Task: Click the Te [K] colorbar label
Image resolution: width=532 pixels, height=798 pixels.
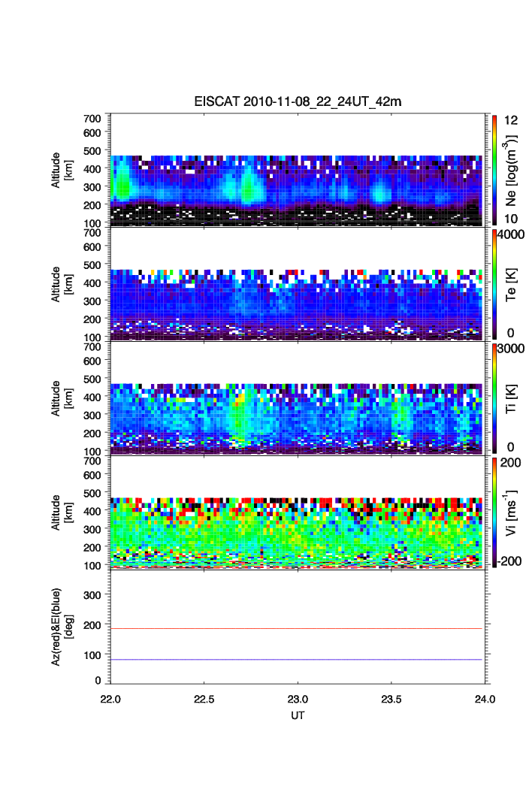Action: pos(513,284)
